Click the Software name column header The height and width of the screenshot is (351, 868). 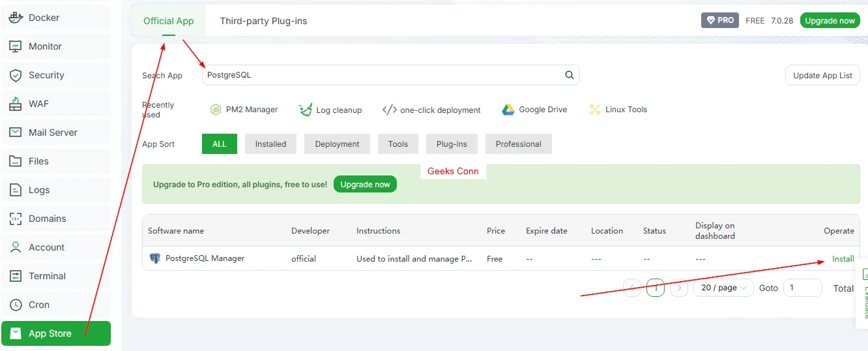click(176, 230)
